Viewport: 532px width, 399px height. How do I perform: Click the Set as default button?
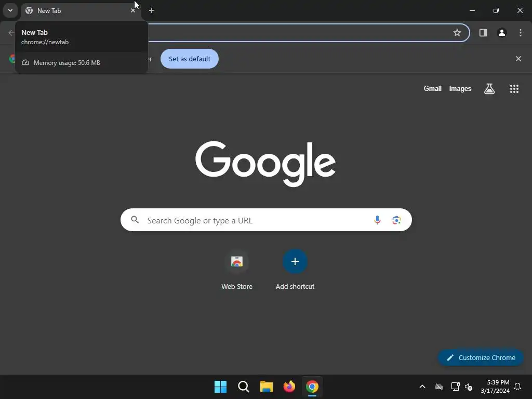coord(189,59)
